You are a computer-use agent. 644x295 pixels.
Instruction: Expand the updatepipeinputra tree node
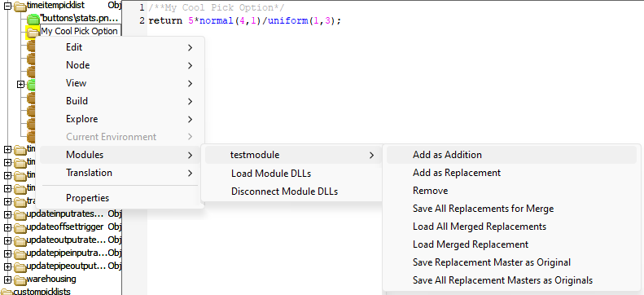7,253
